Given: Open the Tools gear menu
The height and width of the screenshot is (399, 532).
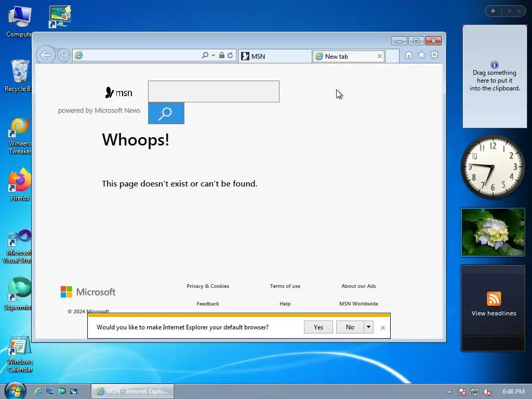Looking at the screenshot, I should point(434,55).
